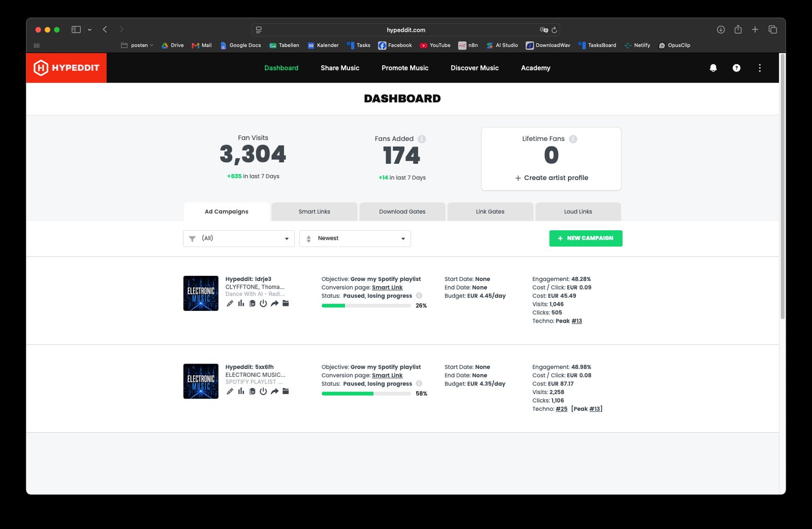Open Smart Link for Idrje3 campaign
This screenshot has width=812, height=529.
click(x=387, y=288)
